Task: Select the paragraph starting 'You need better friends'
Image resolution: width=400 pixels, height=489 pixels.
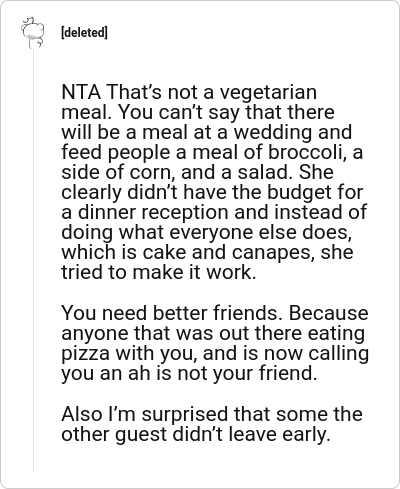Action: [215, 343]
